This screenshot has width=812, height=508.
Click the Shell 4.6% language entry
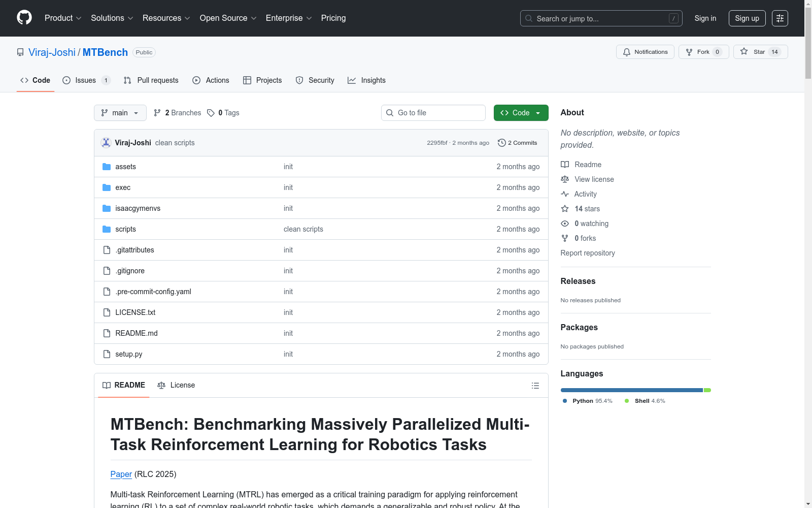pyautogui.click(x=645, y=401)
